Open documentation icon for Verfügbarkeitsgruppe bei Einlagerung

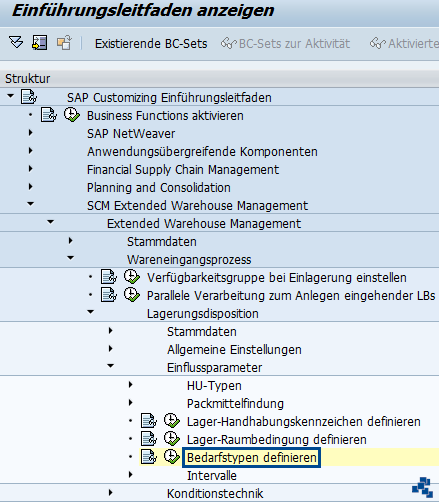[x=109, y=277]
